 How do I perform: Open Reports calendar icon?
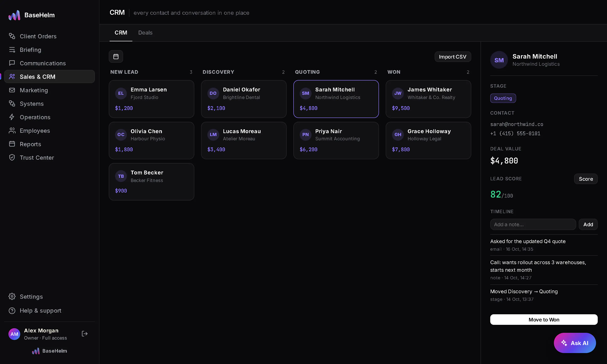point(12,144)
